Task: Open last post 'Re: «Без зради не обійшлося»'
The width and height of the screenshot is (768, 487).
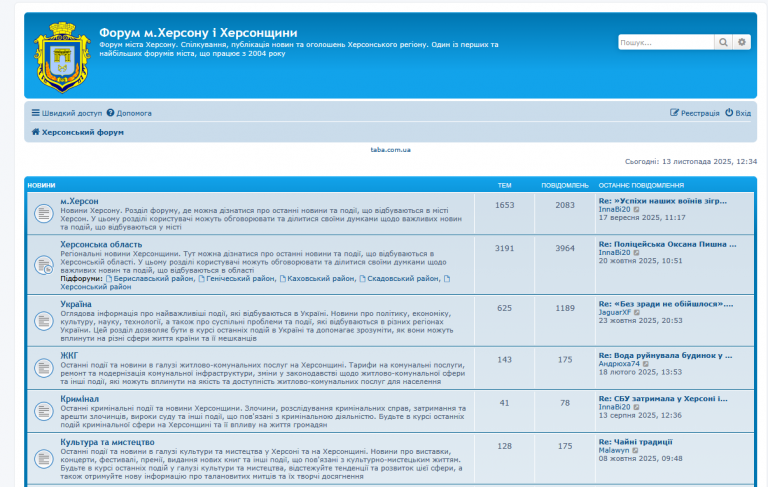Action: [x=666, y=304]
